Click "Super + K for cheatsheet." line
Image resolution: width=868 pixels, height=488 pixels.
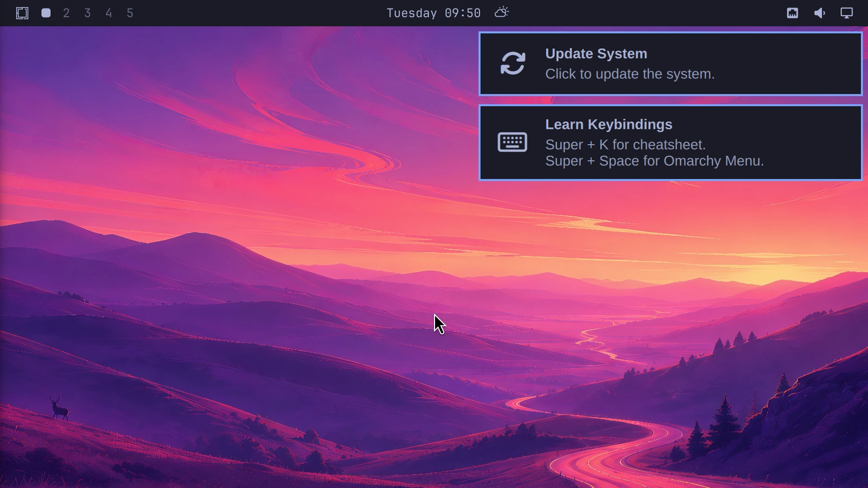pos(626,145)
